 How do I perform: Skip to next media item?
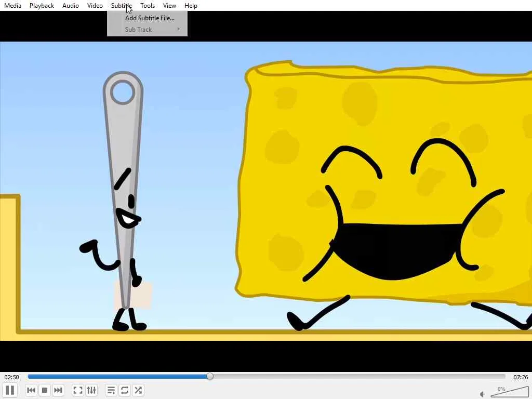pyautogui.click(x=58, y=390)
